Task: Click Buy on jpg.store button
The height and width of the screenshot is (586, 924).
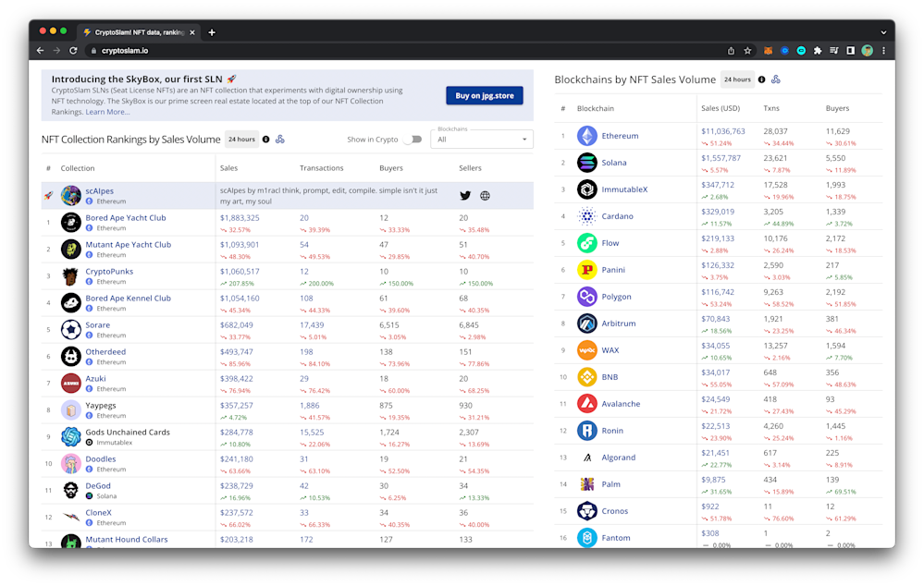Action: click(x=485, y=95)
